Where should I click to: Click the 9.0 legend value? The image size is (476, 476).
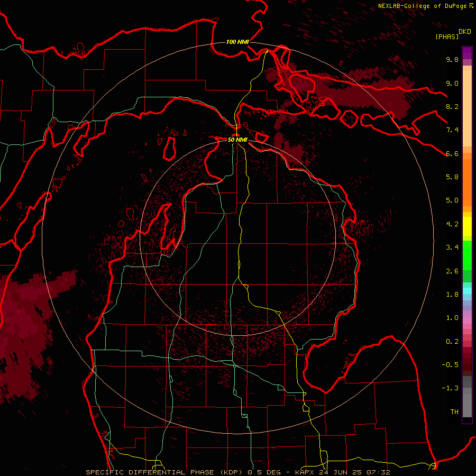pyautogui.click(x=452, y=83)
